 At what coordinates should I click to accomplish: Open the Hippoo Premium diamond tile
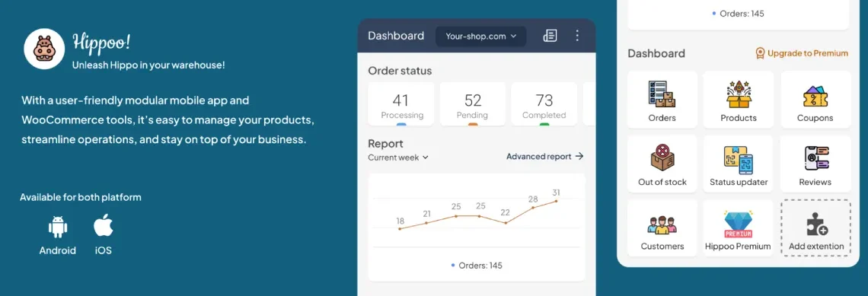point(739,228)
